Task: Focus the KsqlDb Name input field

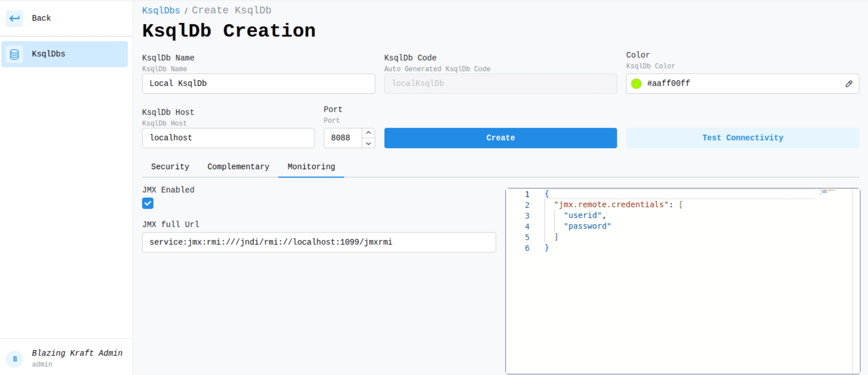Action: (x=258, y=83)
